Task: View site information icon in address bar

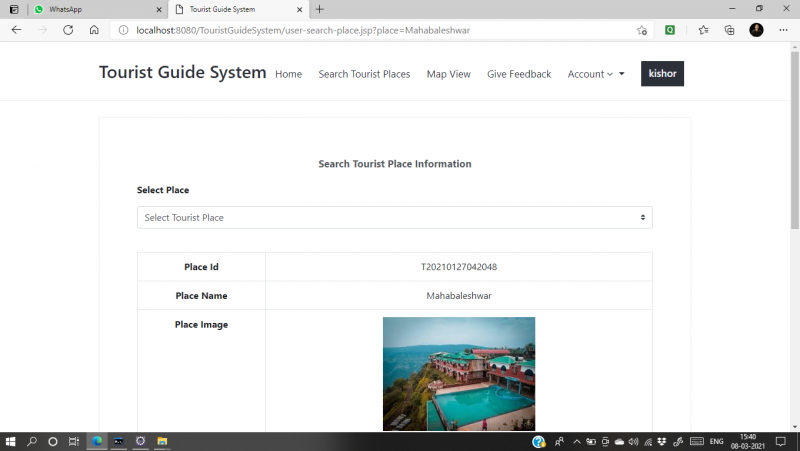Action: [123, 30]
